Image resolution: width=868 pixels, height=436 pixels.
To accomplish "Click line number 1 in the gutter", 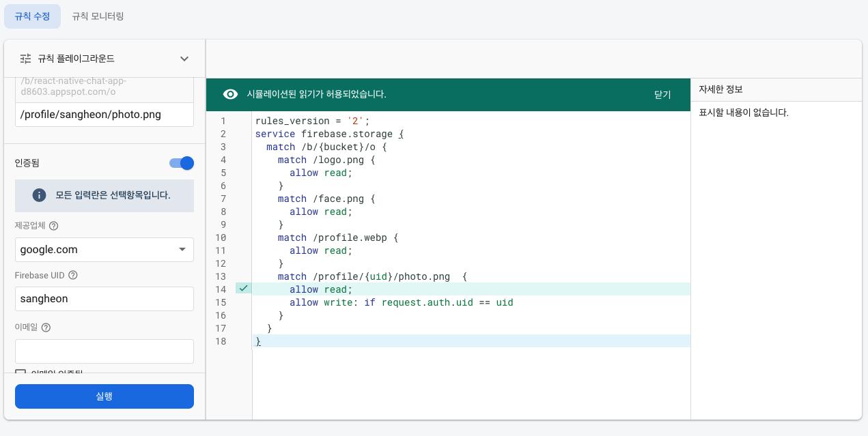I will point(223,121).
